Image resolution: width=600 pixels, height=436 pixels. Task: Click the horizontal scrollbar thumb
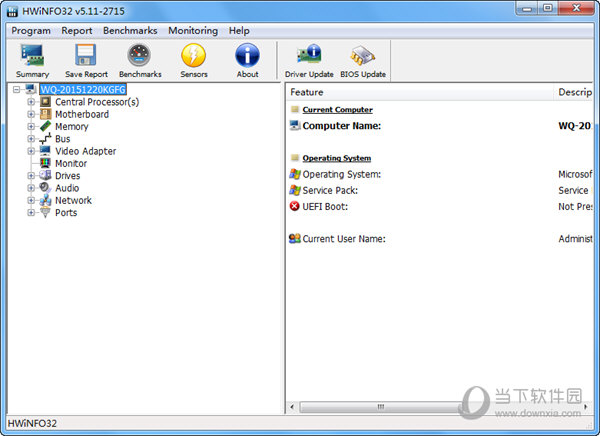point(381,407)
